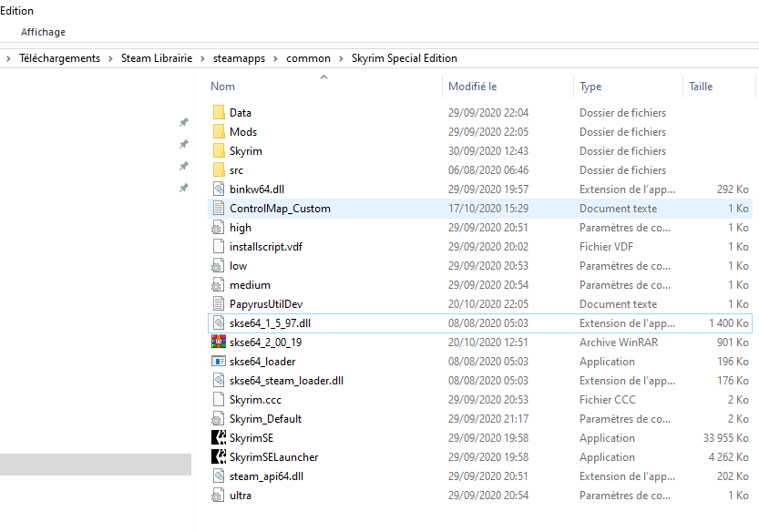Sort by the Type column header
Image resolution: width=759 pixels, height=532 pixels.
tap(590, 87)
